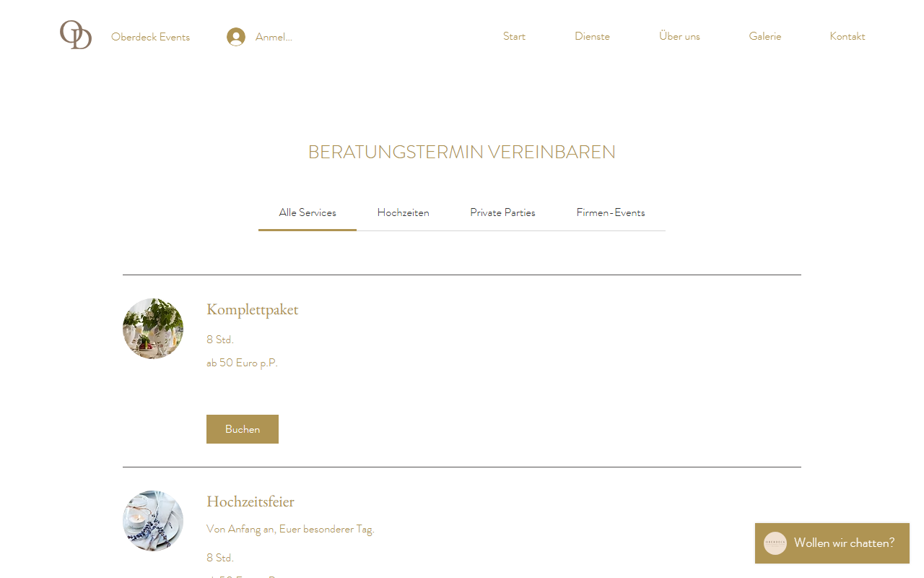Click the OD logo icon
Screen dimensions: 924x578
click(x=76, y=35)
